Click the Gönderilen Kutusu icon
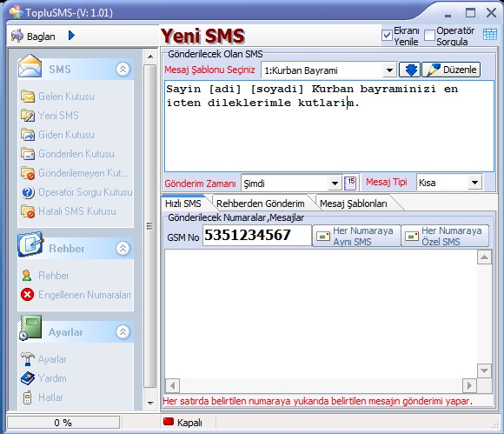Image resolution: width=504 pixels, height=434 pixels. tap(28, 154)
